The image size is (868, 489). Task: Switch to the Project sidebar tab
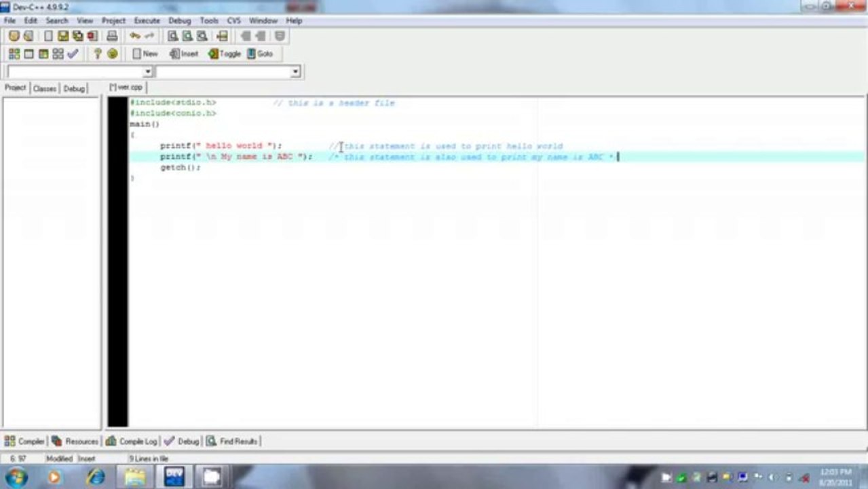click(15, 88)
